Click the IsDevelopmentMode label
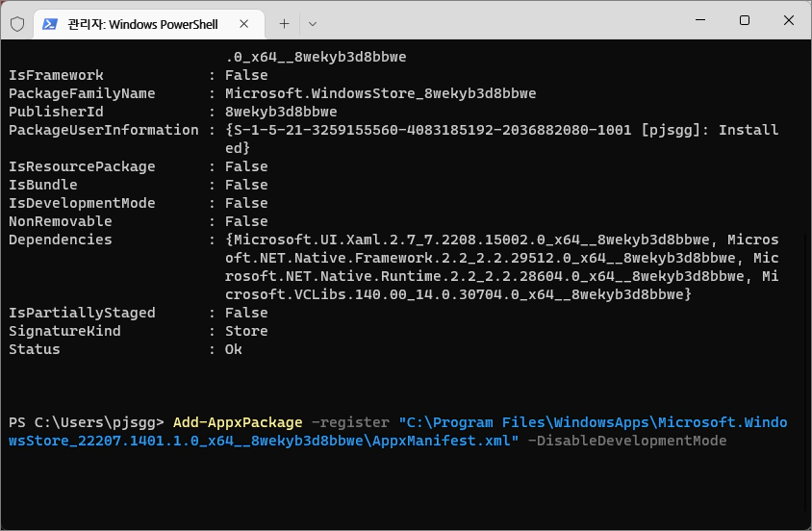This screenshot has height=531, width=812. [x=82, y=203]
